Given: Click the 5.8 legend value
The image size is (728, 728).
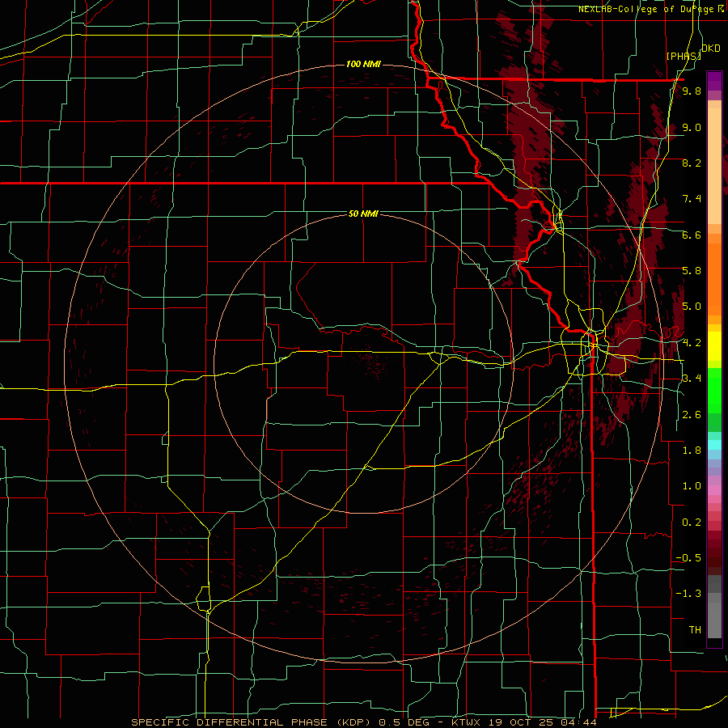Looking at the screenshot, I should (x=692, y=271).
